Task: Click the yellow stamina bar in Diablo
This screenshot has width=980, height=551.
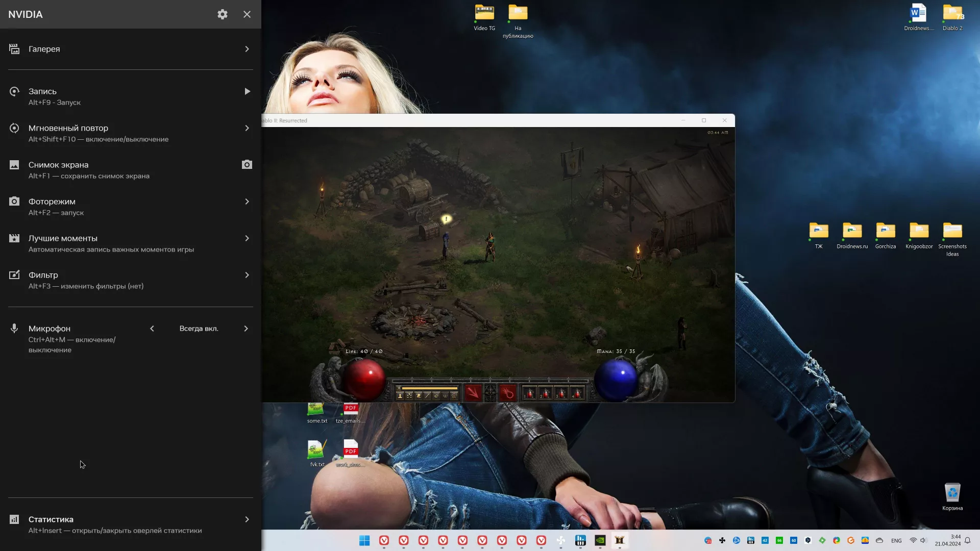Action: click(x=430, y=388)
